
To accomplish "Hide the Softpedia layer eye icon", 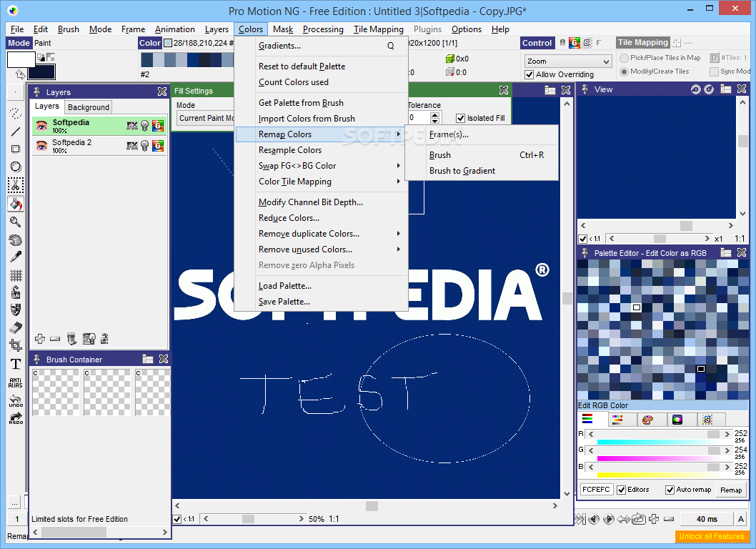I will tap(41, 126).
